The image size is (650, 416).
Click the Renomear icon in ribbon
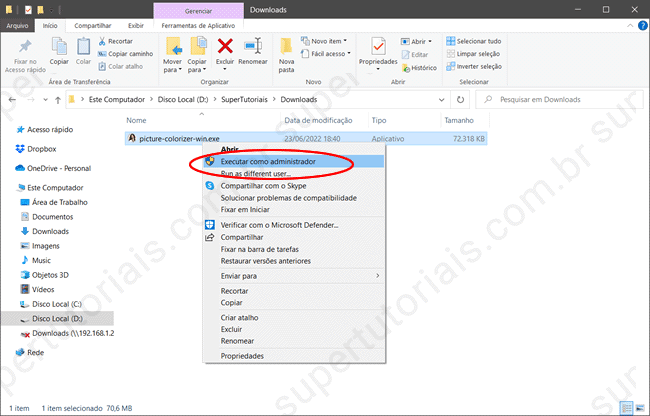click(253, 46)
